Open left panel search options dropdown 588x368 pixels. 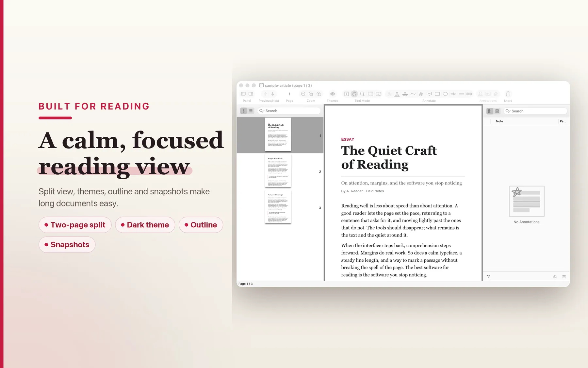(262, 111)
